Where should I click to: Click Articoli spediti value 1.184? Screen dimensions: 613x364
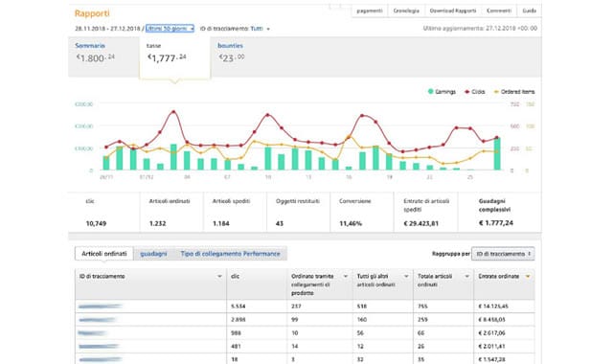[x=221, y=223]
